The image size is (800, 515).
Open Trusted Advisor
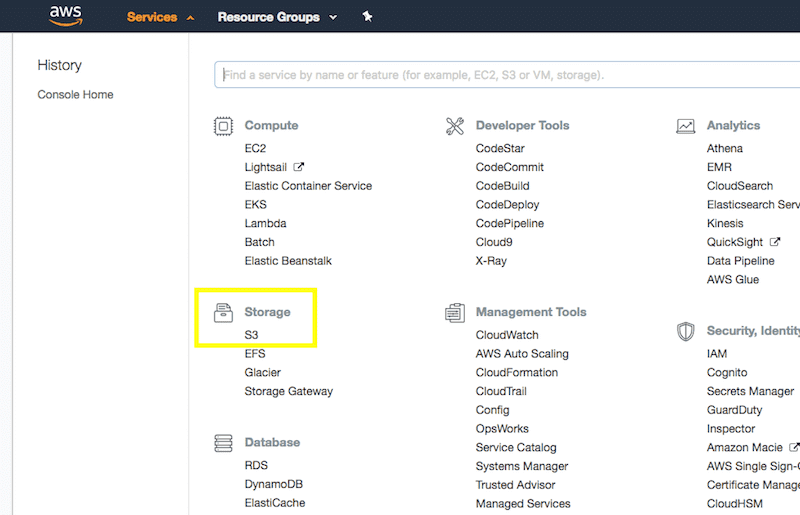tap(515, 485)
